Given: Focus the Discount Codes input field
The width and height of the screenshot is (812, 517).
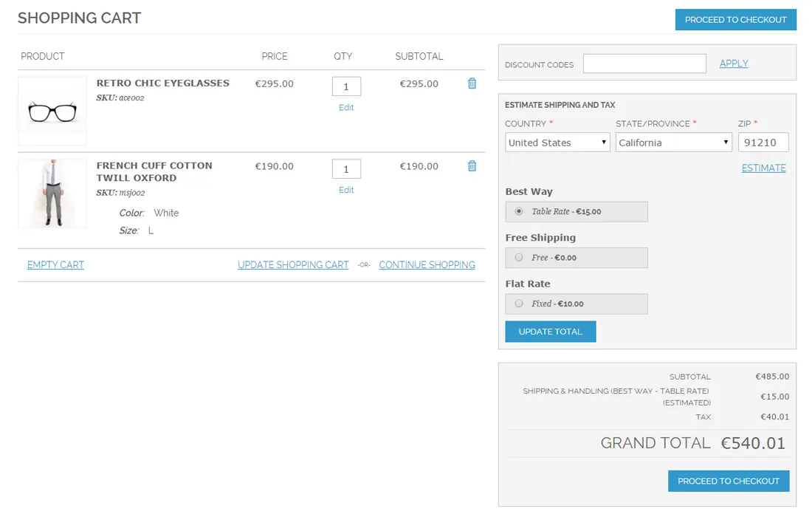Looking at the screenshot, I should 644,64.
